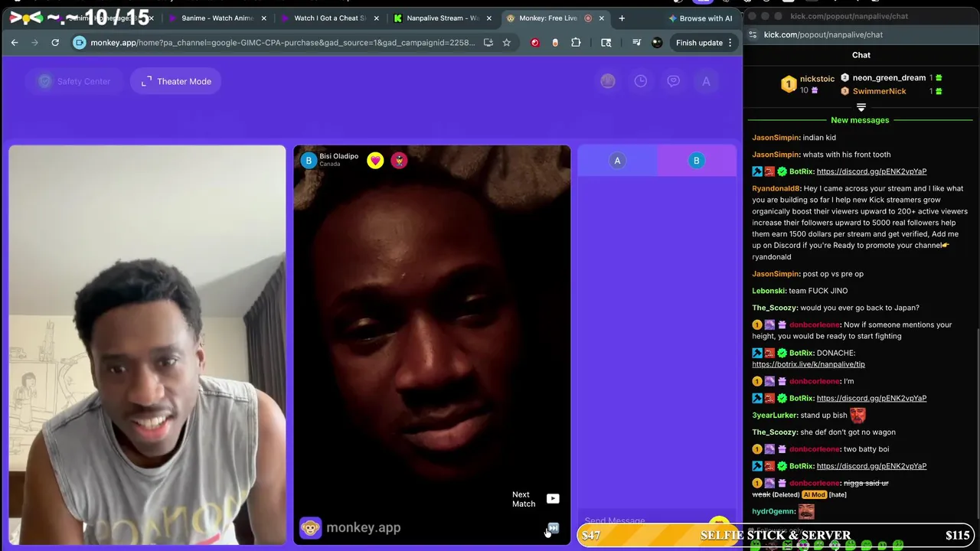Open the profile A avatar in header
The height and width of the screenshot is (551, 980).
[x=706, y=81]
